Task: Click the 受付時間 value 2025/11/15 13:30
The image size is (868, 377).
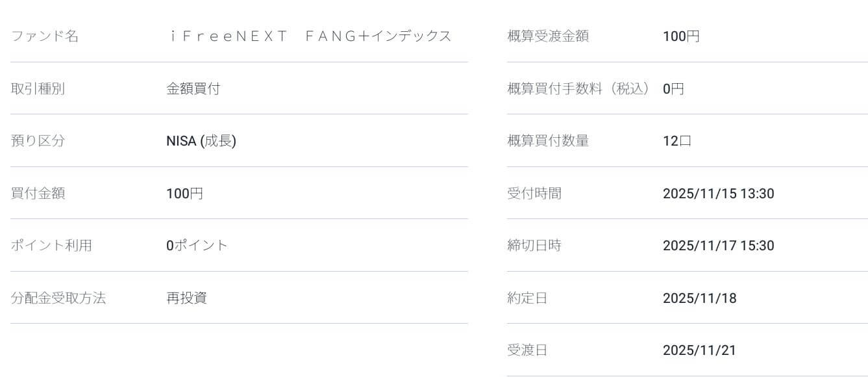Action: (x=718, y=194)
